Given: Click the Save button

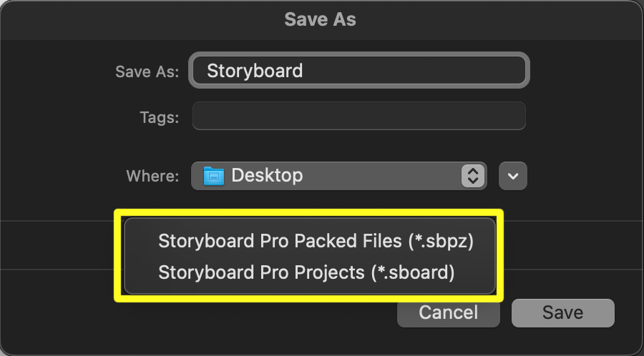Looking at the screenshot, I should [x=562, y=312].
